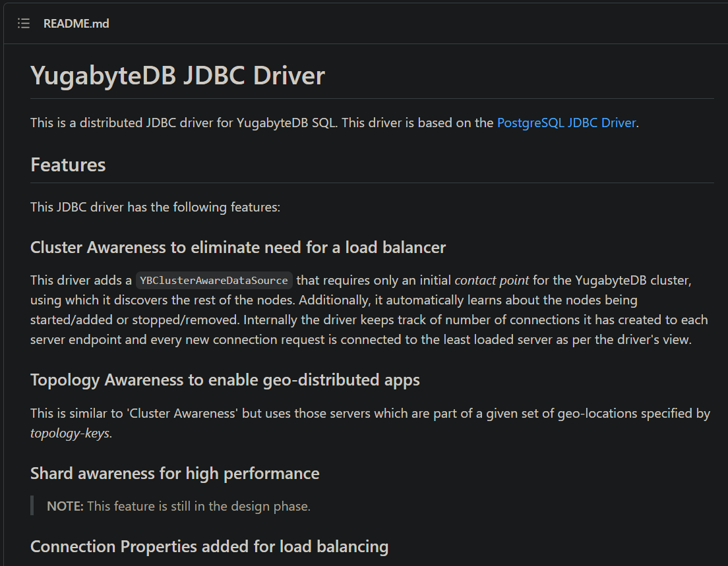Open the README outline table of contents
This screenshot has height=566, width=728.
click(x=24, y=24)
